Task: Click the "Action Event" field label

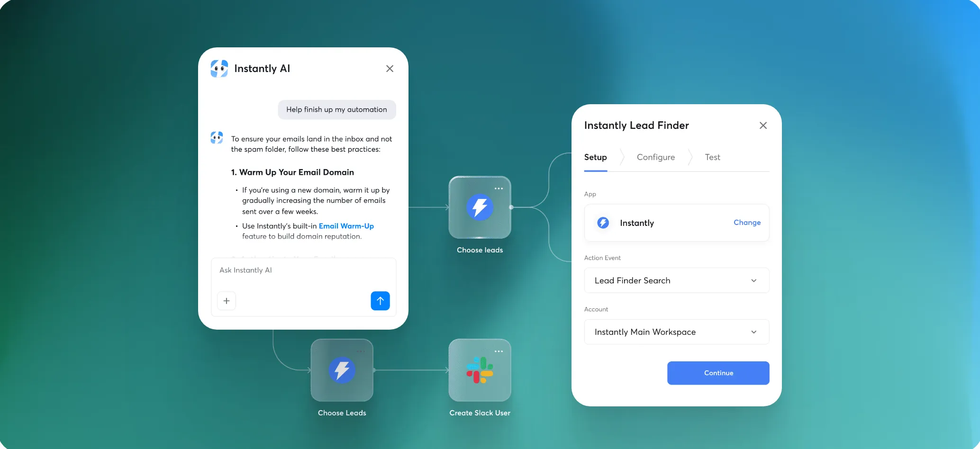Action: (x=602, y=258)
